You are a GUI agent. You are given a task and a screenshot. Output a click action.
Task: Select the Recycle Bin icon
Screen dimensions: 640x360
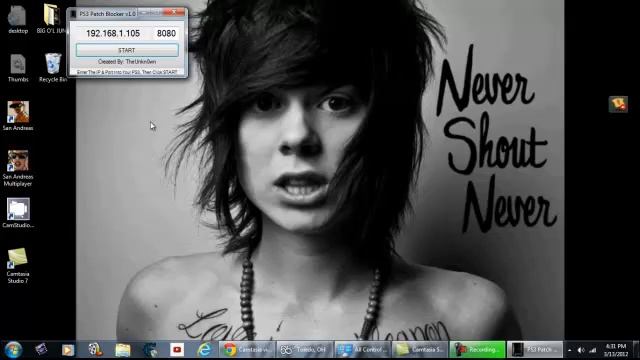[53, 68]
